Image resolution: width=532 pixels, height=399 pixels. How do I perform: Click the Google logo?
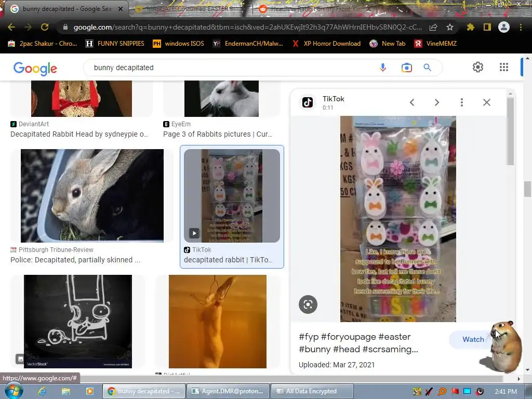tap(35, 68)
